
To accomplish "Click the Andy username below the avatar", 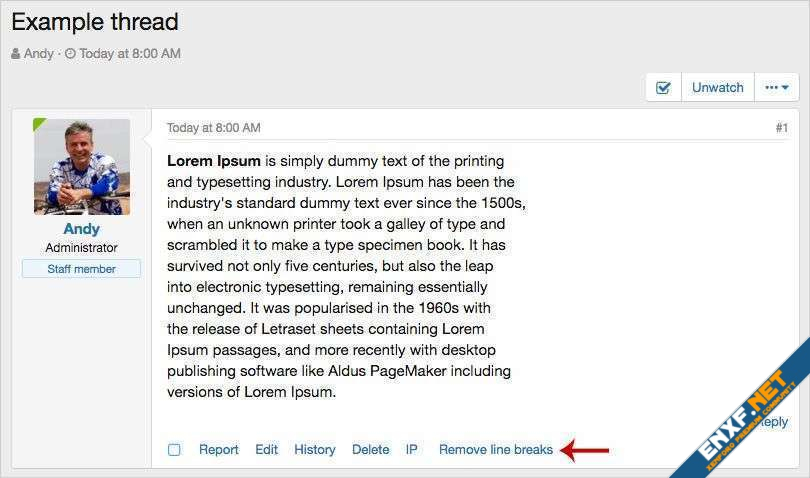I will coord(82,229).
